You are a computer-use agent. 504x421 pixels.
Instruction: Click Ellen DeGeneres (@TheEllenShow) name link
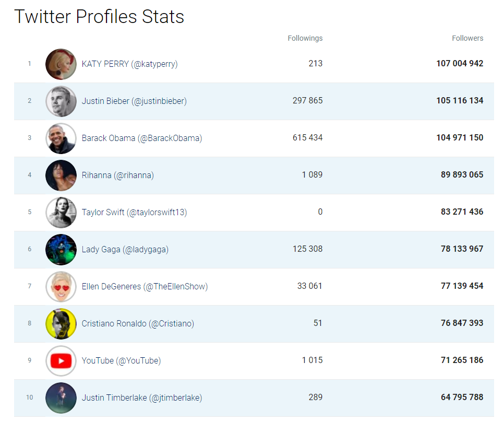tap(145, 287)
